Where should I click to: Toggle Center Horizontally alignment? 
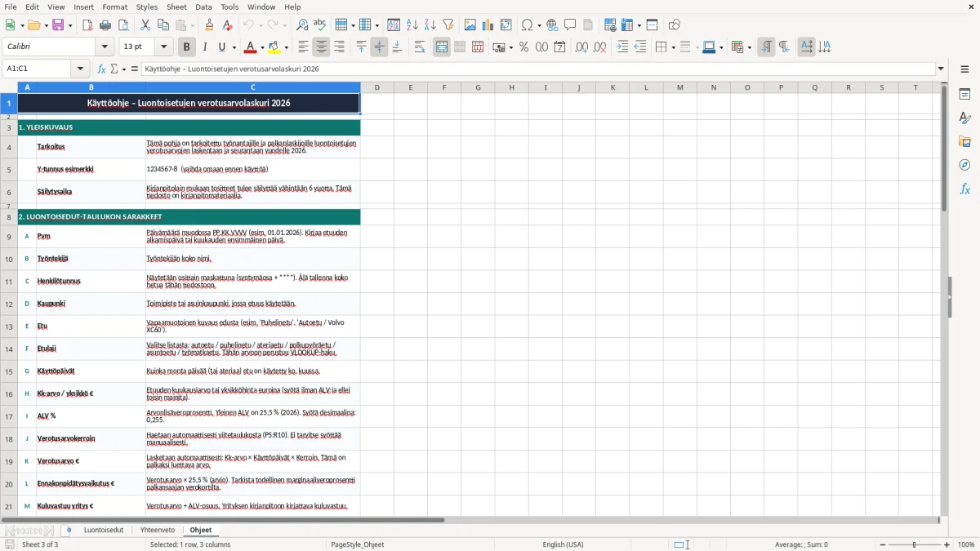[321, 47]
